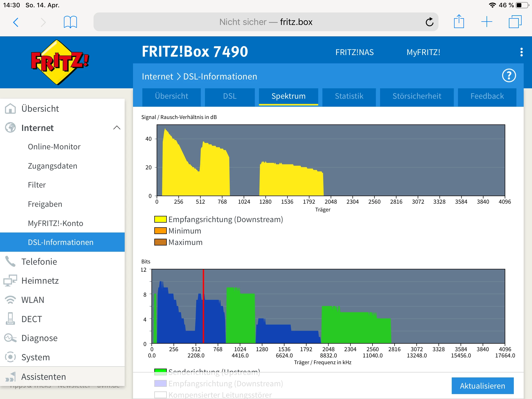
Task: Click the Aktualisieren button
Action: pos(482,386)
